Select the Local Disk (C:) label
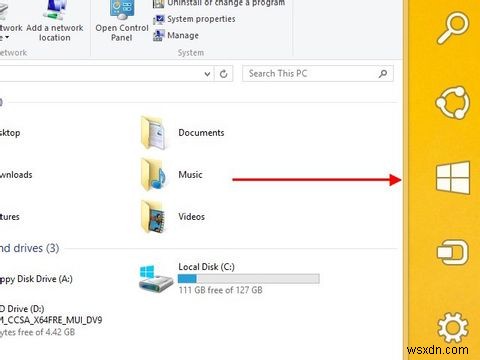480x360 pixels. pos(207,267)
